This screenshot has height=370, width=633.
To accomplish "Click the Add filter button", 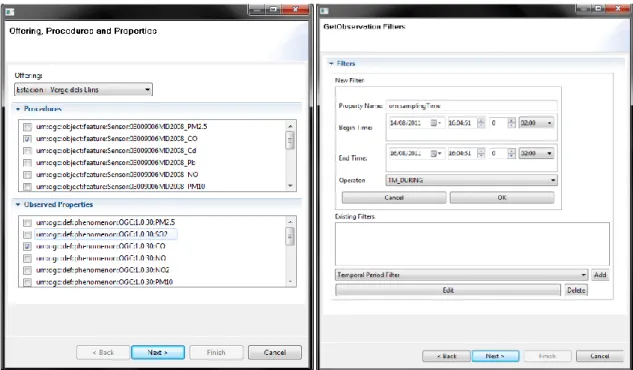I will [x=600, y=275].
